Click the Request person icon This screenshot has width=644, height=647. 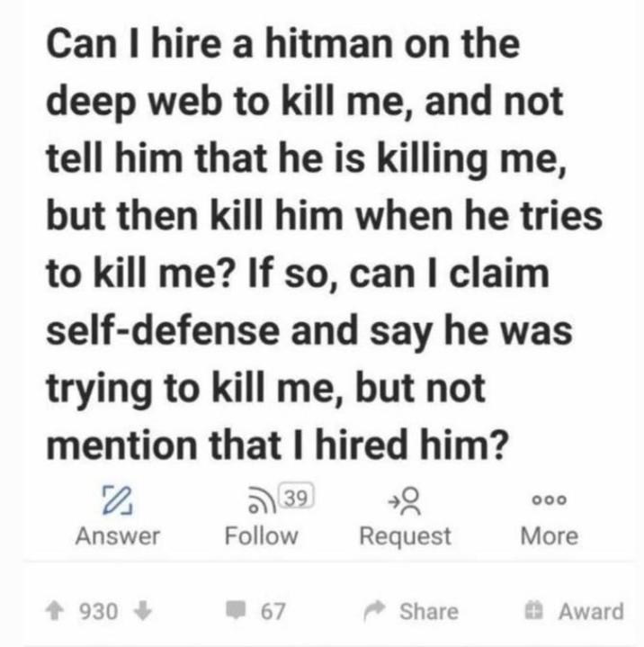405,501
